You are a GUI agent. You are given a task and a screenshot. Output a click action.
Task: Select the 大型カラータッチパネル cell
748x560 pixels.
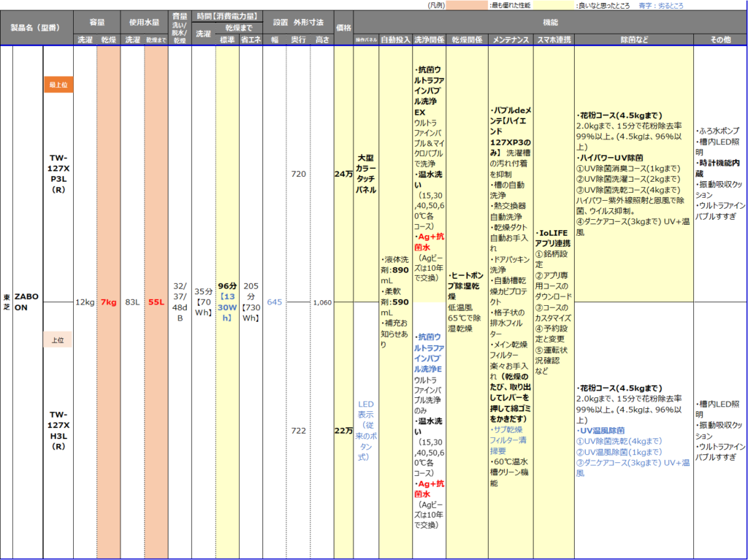366,174
